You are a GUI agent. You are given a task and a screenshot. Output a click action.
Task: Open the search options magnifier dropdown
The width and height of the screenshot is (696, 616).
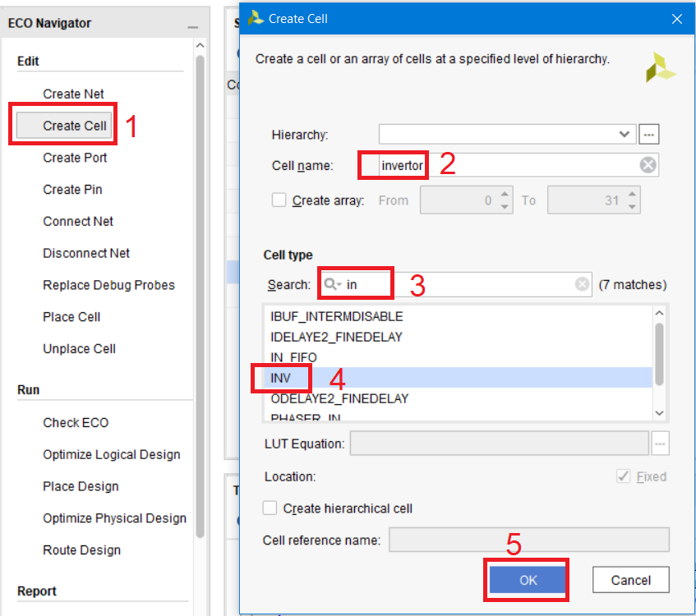coord(332,284)
